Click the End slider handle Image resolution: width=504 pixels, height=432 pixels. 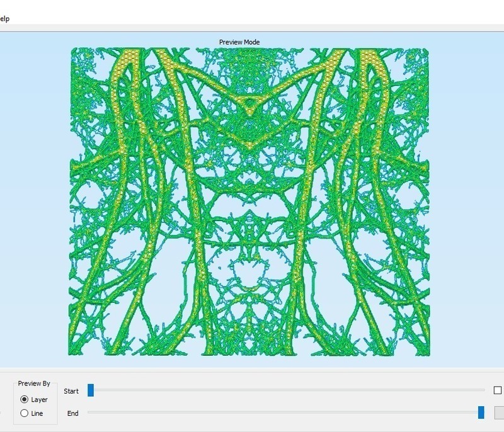pyautogui.click(x=481, y=412)
